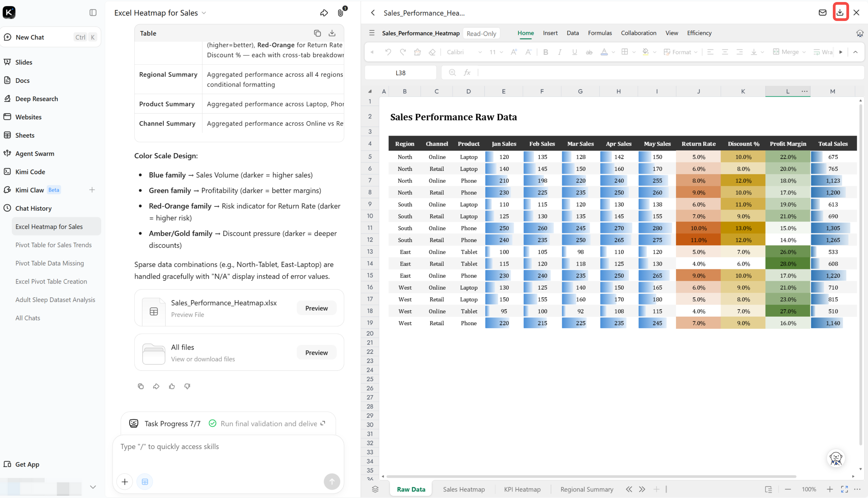Preview Sales_Performance_Heatmap.xlsx file
This screenshot has height=498, width=868.
click(316, 308)
